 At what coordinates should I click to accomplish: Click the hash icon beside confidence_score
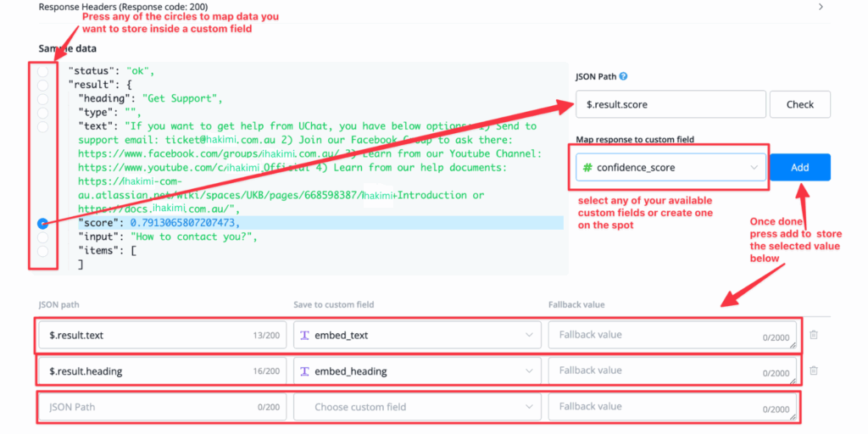(587, 167)
